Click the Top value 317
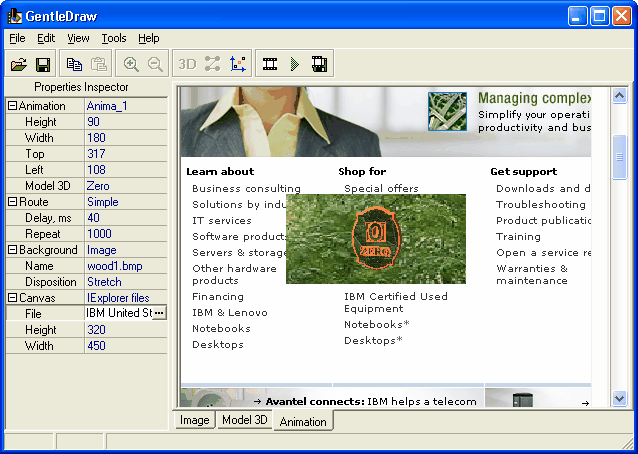This screenshot has height=454, width=638. [x=96, y=154]
